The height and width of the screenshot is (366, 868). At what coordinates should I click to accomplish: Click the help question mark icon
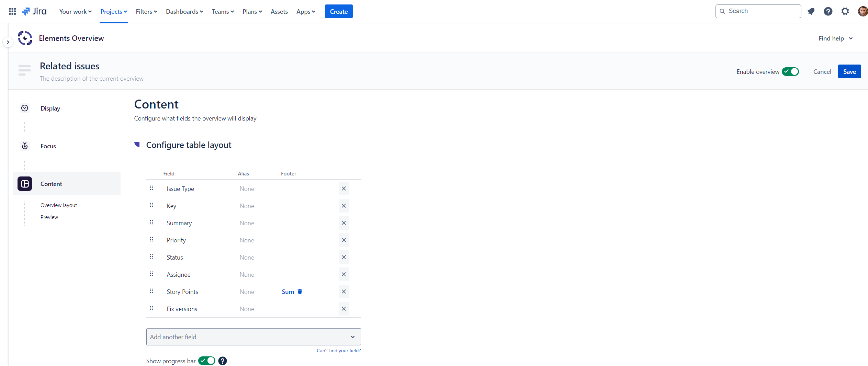[828, 11]
